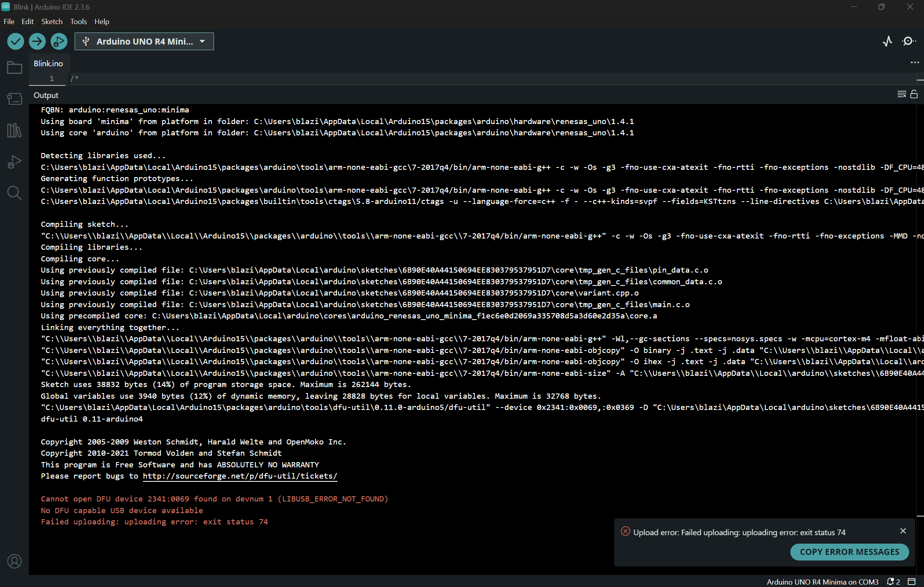Viewport: 924px width, 587px height.
Task: Open the Serial Plotter icon
Action: [887, 41]
